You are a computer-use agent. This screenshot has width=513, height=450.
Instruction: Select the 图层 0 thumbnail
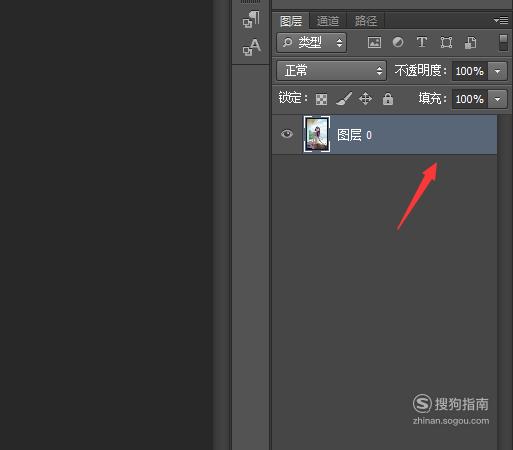(x=317, y=134)
